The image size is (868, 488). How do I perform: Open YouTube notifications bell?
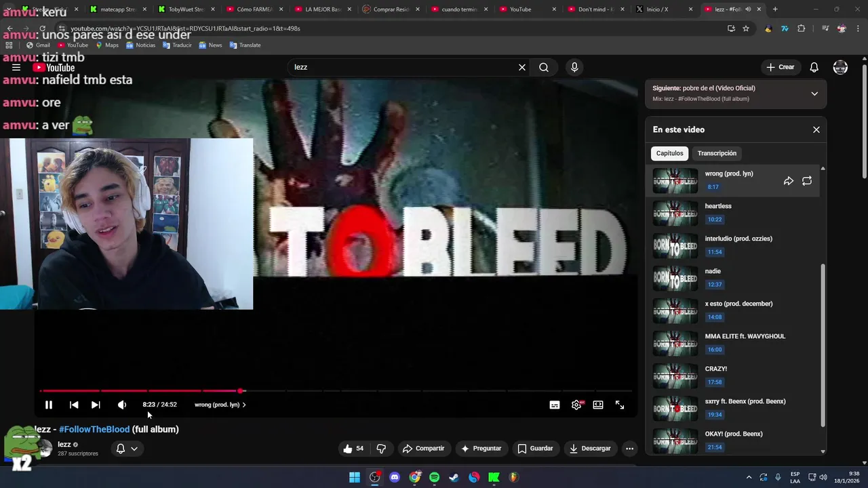pyautogui.click(x=814, y=67)
